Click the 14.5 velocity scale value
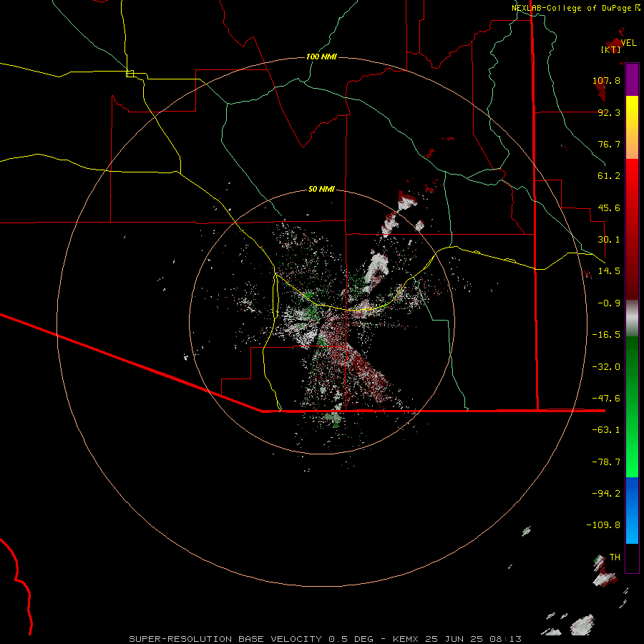 tap(609, 271)
